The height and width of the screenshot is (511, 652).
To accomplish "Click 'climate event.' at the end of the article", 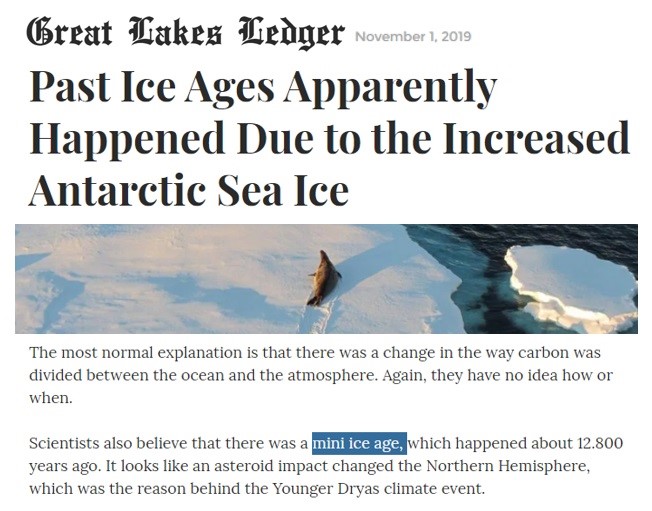I will (x=435, y=488).
